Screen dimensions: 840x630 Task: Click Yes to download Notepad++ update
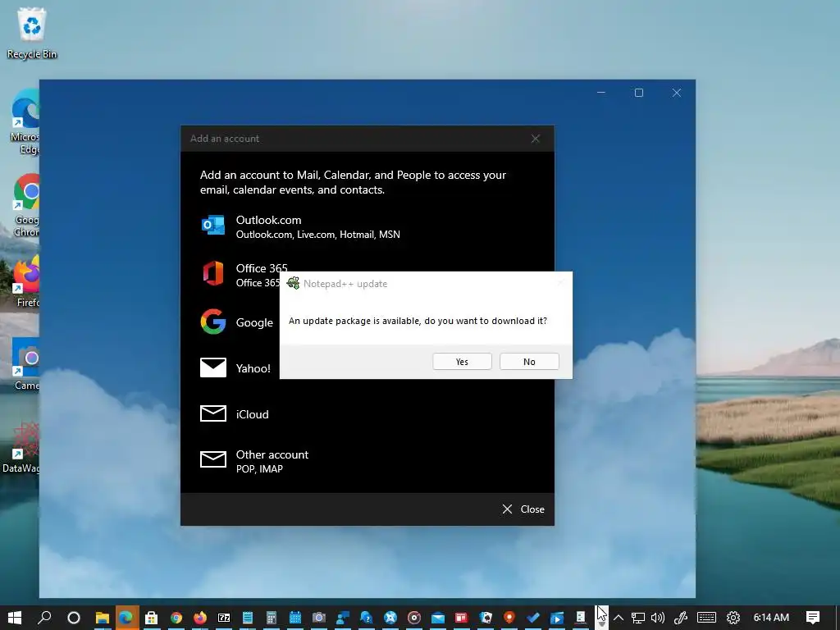[x=462, y=362]
